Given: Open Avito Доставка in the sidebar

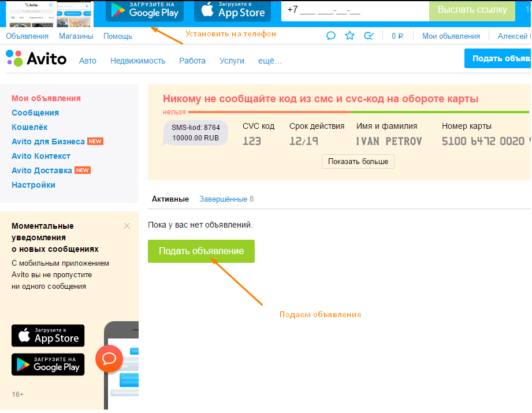Looking at the screenshot, I should coord(42,170).
